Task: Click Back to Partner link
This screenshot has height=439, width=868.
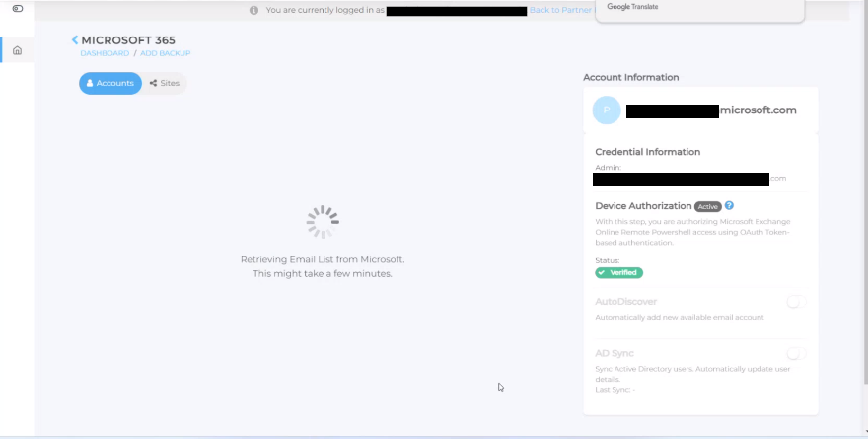Action: tap(561, 10)
